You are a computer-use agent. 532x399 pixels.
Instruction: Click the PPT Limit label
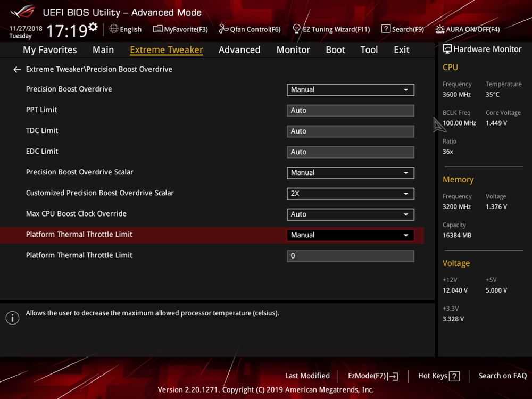point(41,110)
